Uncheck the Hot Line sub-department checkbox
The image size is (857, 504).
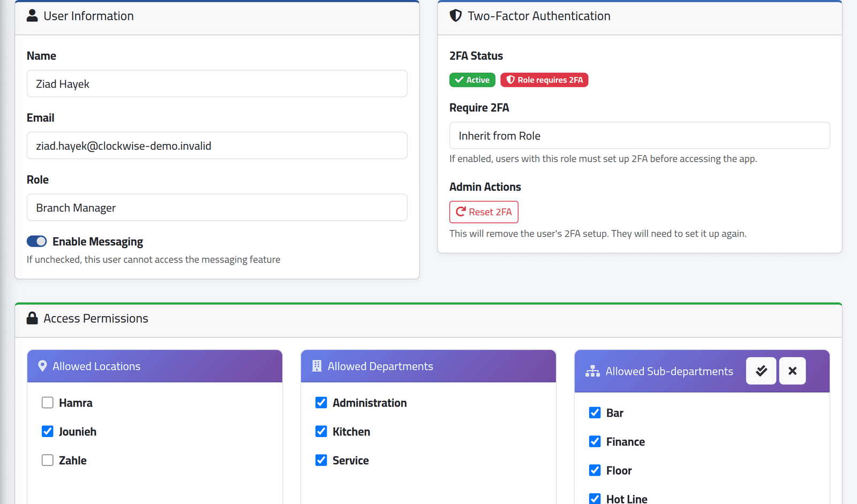(x=595, y=499)
